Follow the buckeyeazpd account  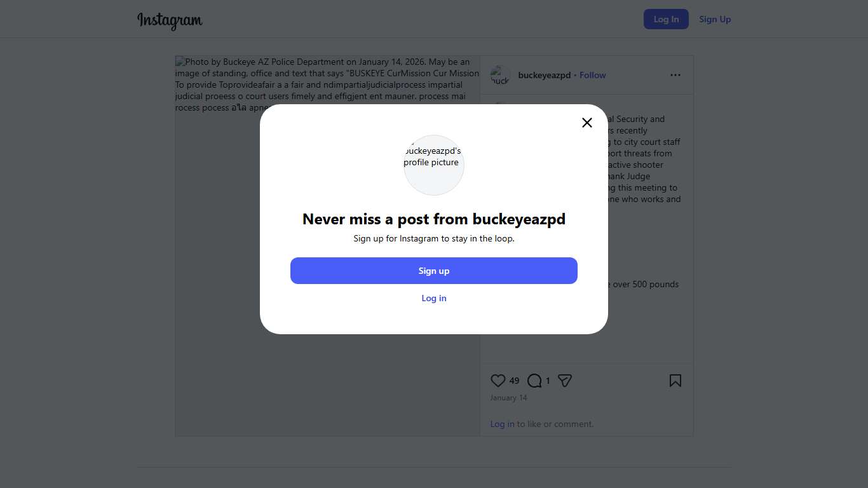click(593, 75)
